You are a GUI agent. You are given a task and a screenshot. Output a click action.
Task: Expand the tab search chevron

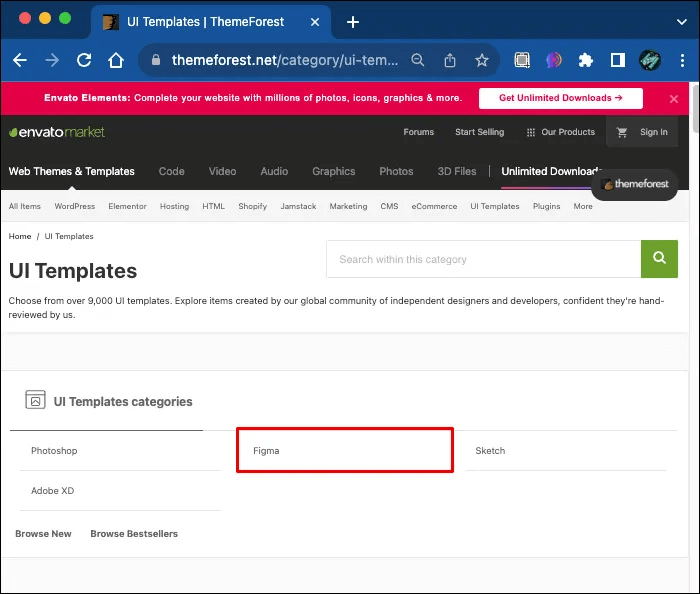pos(681,22)
